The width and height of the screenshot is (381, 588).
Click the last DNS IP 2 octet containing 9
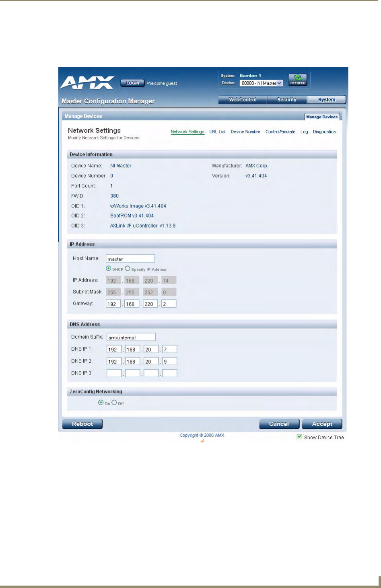[170, 361]
